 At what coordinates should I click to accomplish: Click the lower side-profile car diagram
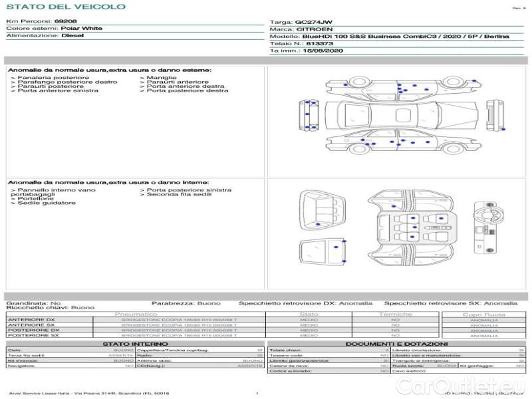[x=398, y=142]
